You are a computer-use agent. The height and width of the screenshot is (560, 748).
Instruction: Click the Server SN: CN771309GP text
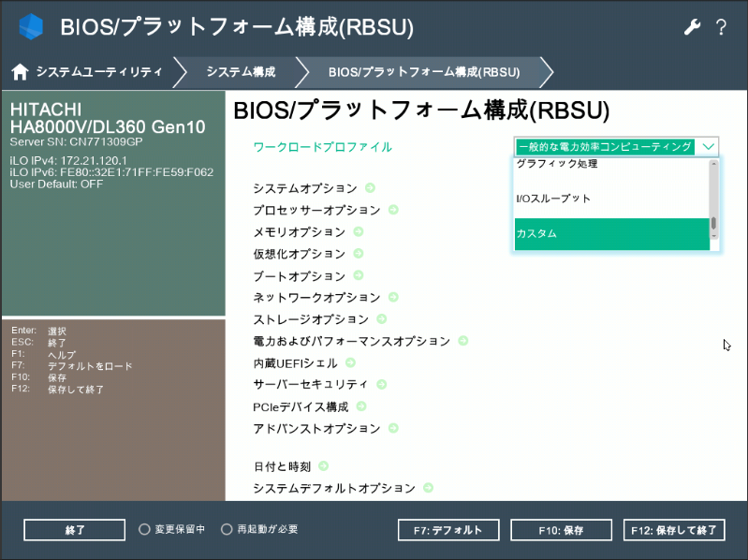coord(77,141)
